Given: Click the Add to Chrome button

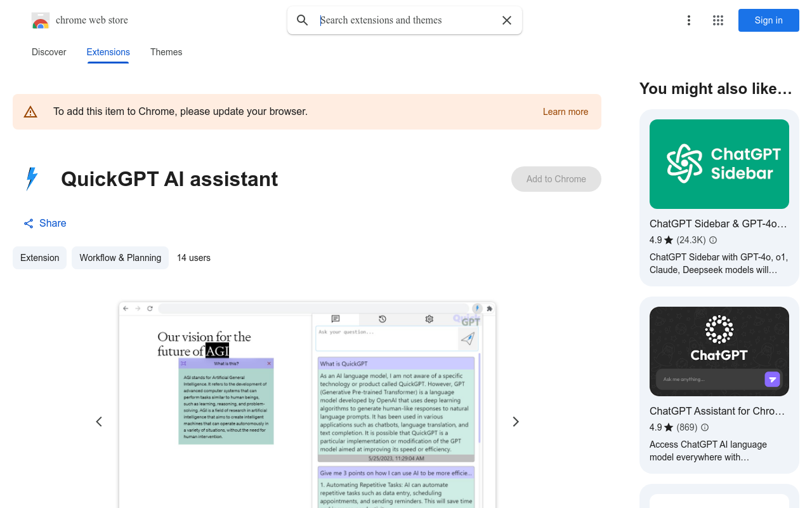Looking at the screenshot, I should tap(556, 179).
